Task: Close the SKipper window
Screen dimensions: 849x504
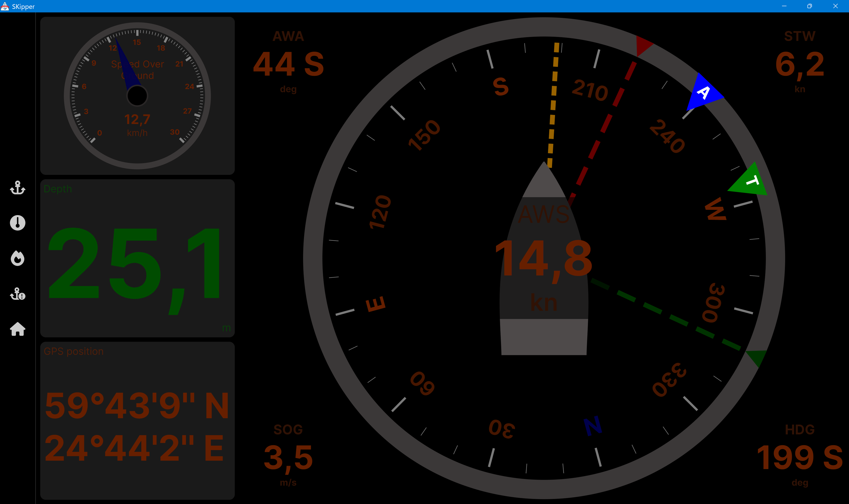Action: pos(835,6)
